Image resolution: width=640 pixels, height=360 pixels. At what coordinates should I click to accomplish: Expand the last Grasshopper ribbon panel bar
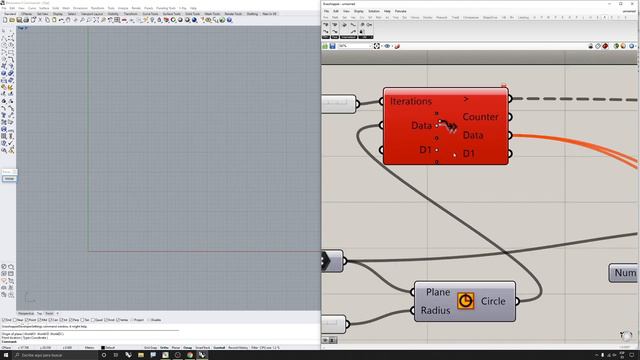[366, 37]
